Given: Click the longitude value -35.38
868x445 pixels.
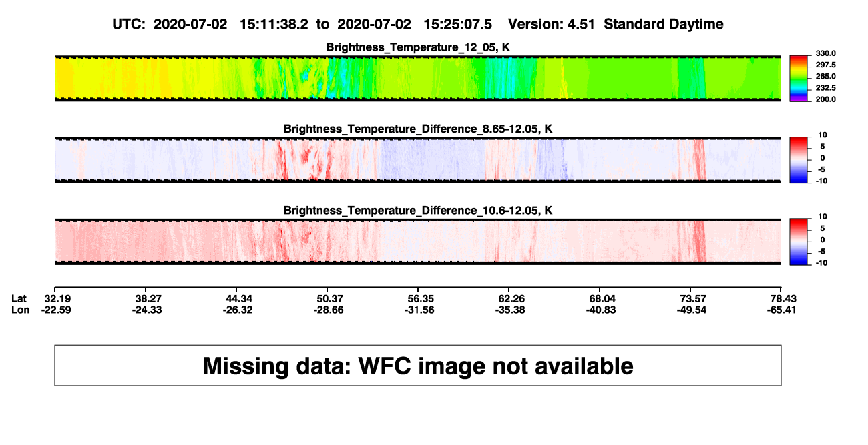Looking at the screenshot, I should [509, 310].
